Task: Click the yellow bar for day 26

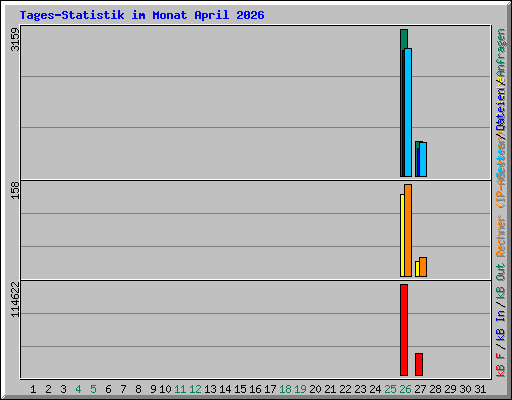Action: [x=402, y=235]
